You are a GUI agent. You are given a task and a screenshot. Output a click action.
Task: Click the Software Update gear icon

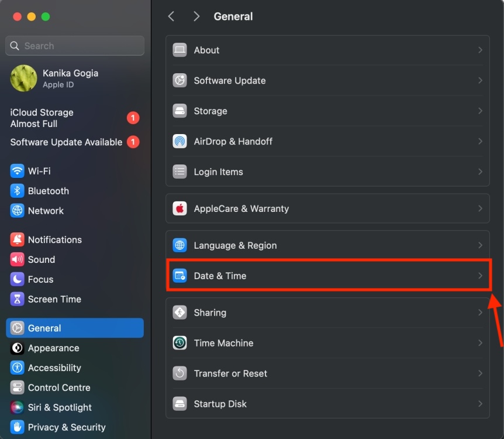(x=179, y=81)
